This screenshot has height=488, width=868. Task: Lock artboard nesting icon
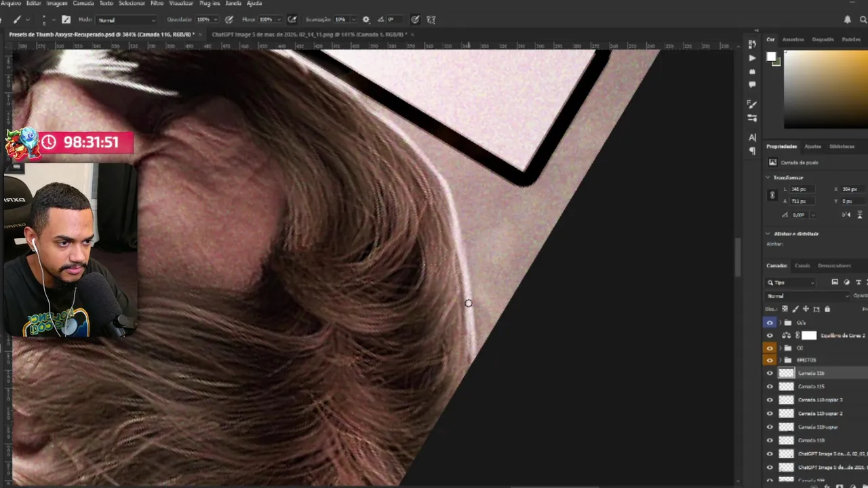(816, 309)
